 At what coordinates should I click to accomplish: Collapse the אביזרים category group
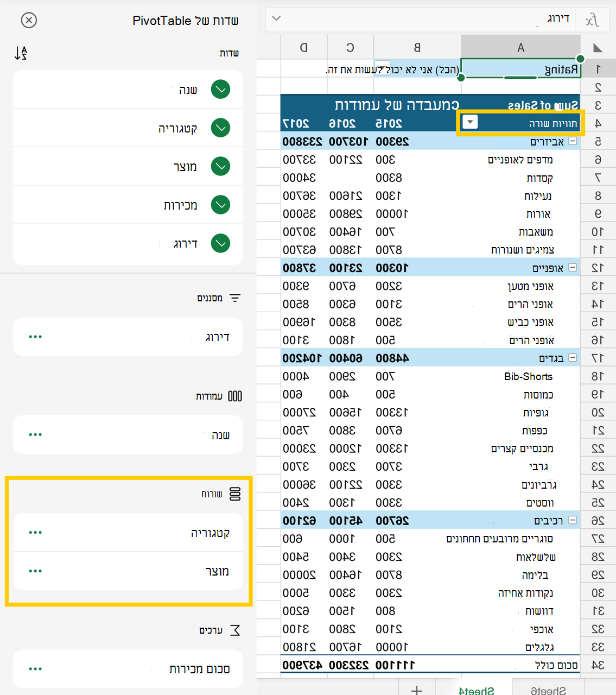(x=573, y=141)
